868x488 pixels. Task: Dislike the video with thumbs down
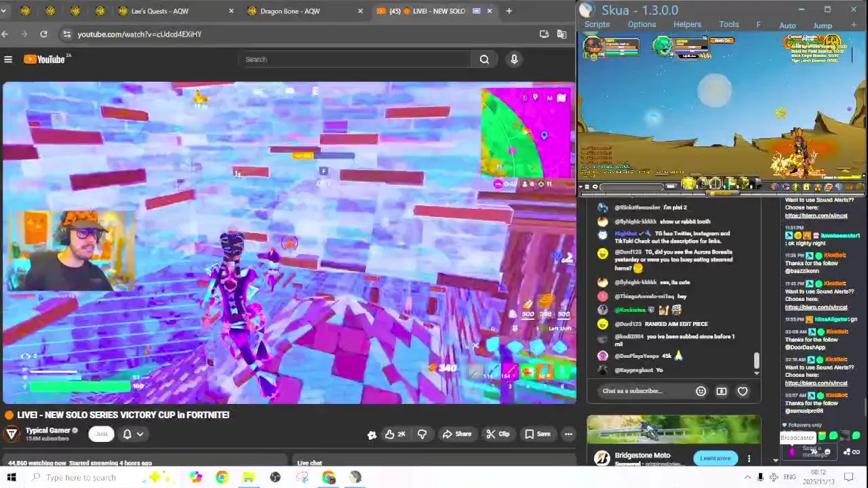click(x=422, y=434)
